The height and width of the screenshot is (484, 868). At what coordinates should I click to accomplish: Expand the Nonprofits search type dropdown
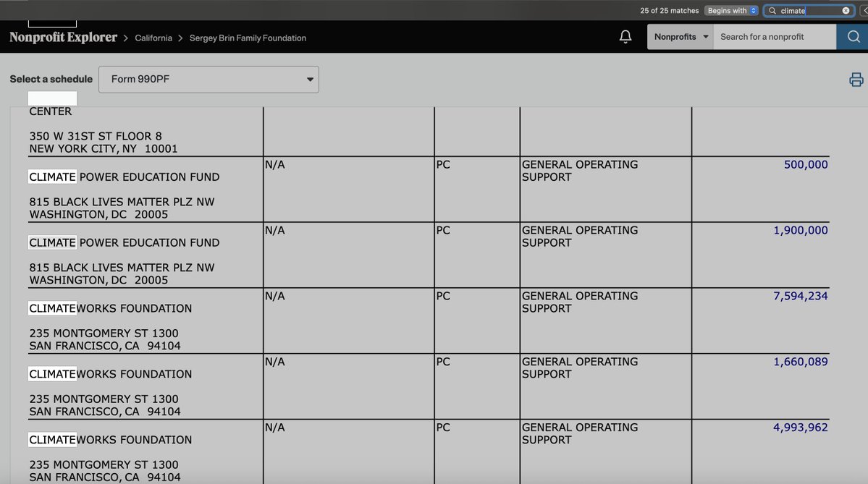(681, 36)
